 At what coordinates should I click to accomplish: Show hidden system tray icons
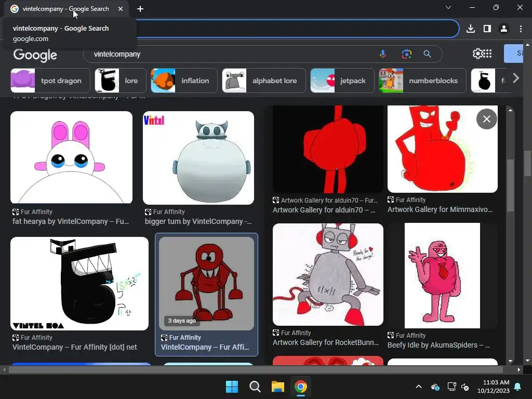[419, 387]
